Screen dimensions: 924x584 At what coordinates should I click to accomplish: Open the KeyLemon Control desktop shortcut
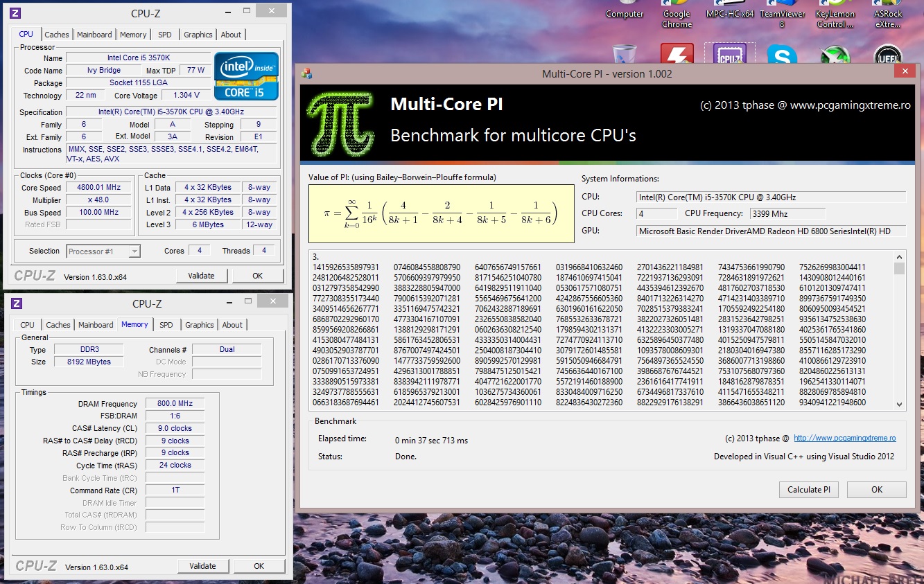coord(835,17)
